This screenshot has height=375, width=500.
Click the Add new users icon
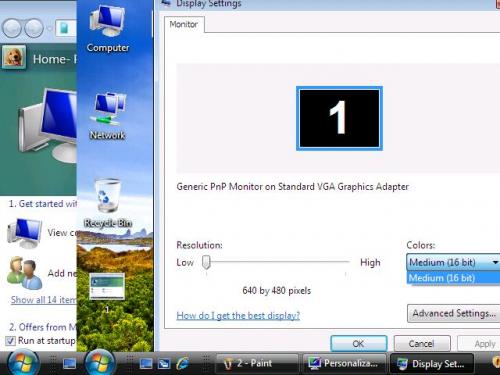25,273
